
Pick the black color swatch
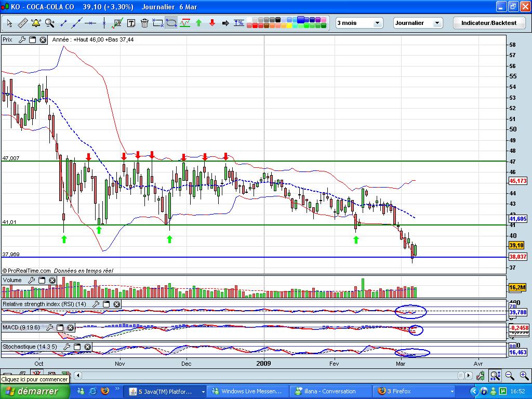[x=278, y=20]
